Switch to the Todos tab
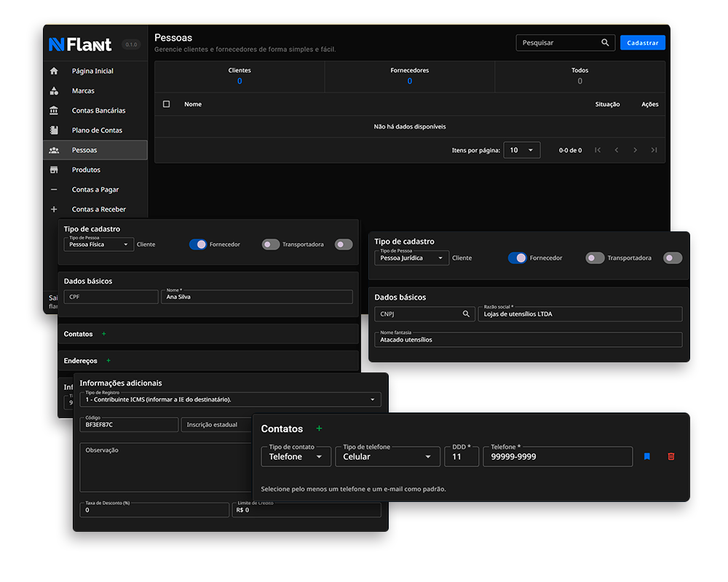 [x=579, y=76]
